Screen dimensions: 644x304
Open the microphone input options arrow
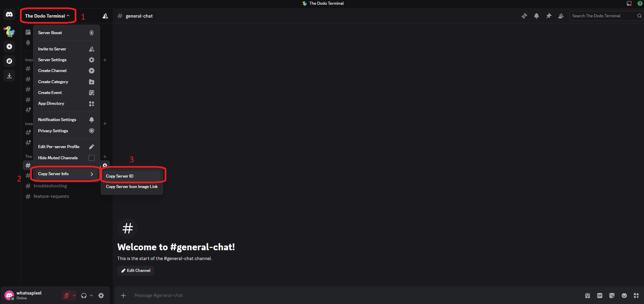click(74, 296)
